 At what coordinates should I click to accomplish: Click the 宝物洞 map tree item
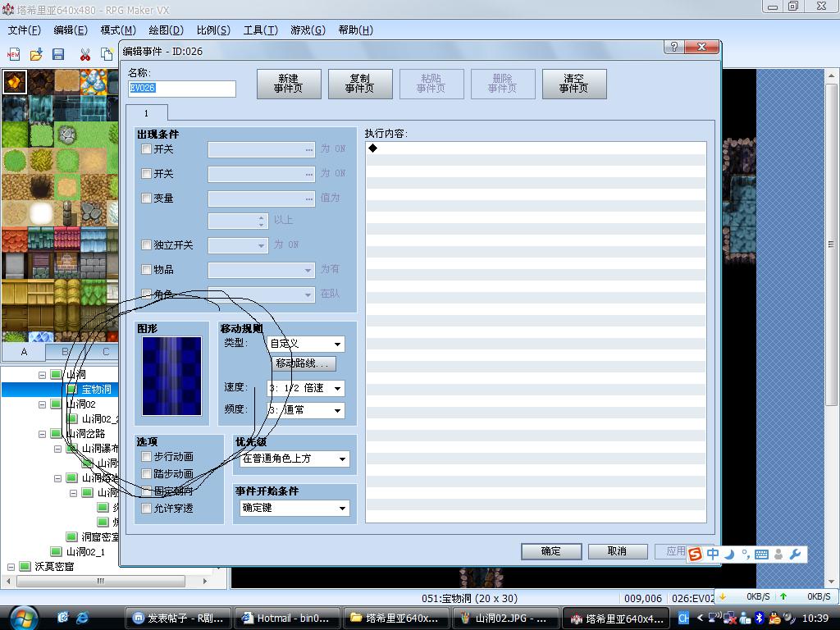point(97,390)
